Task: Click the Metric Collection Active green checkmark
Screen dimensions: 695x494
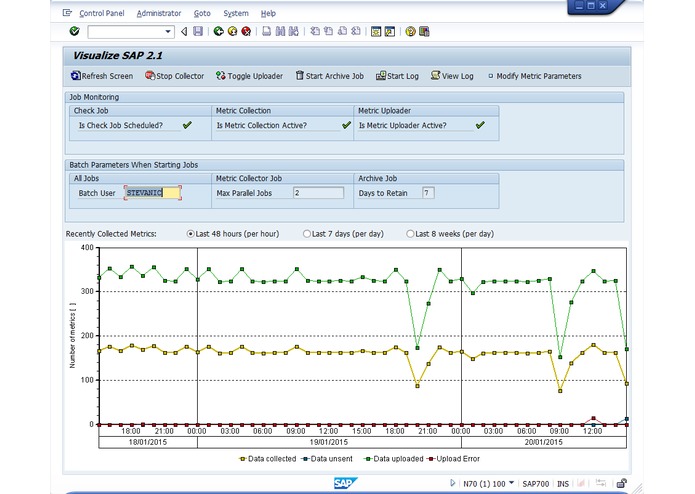Action: [347, 125]
